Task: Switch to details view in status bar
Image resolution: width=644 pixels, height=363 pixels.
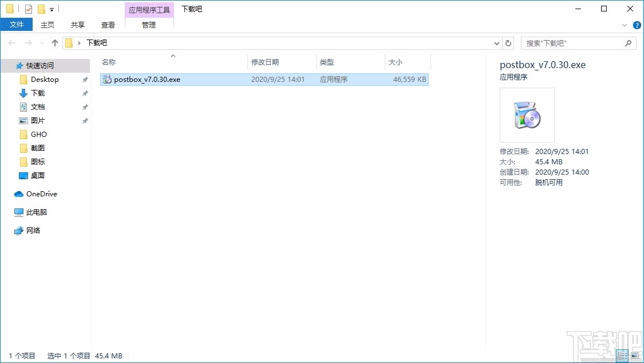Action: 623,356
